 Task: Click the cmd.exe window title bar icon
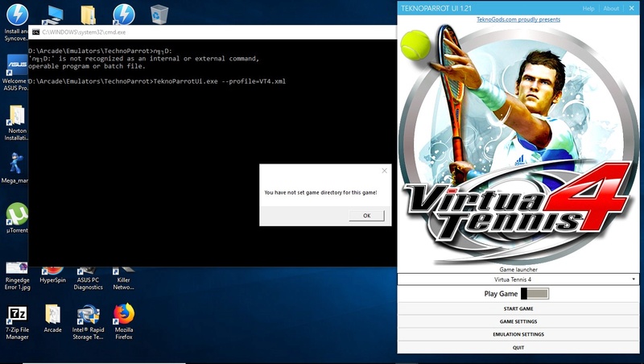35,32
